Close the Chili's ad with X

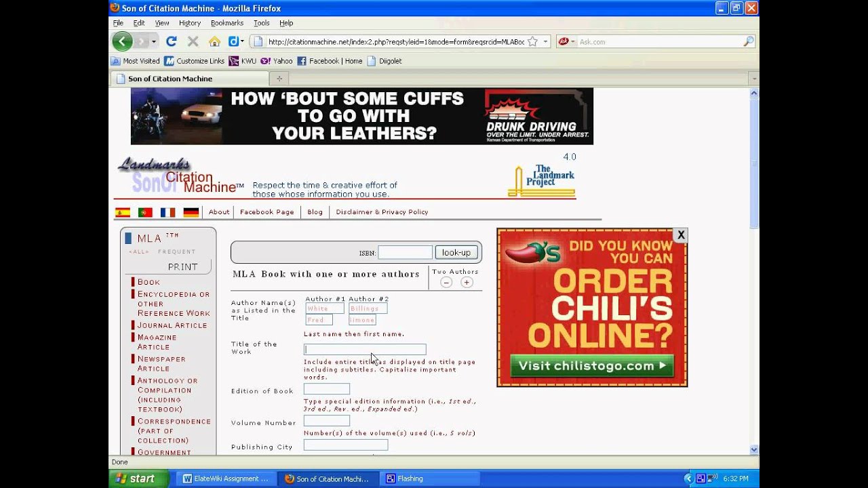point(681,235)
